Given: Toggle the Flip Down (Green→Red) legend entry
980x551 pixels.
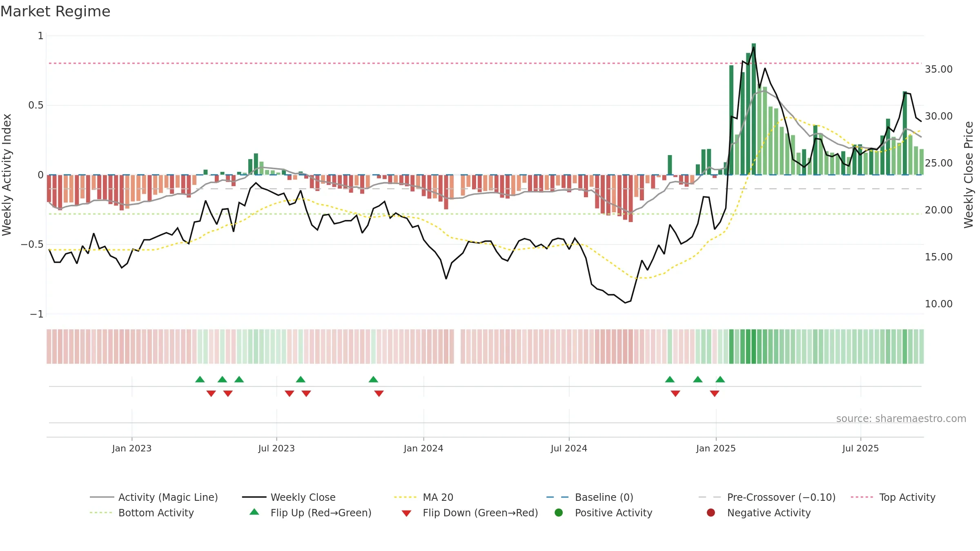Looking at the screenshot, I should (x=470, y=513).
